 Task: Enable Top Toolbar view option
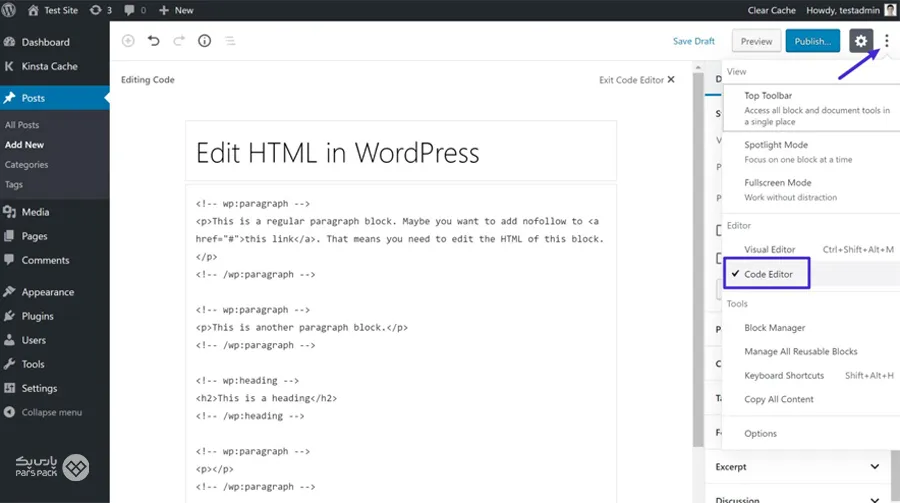tap(812, 108)
